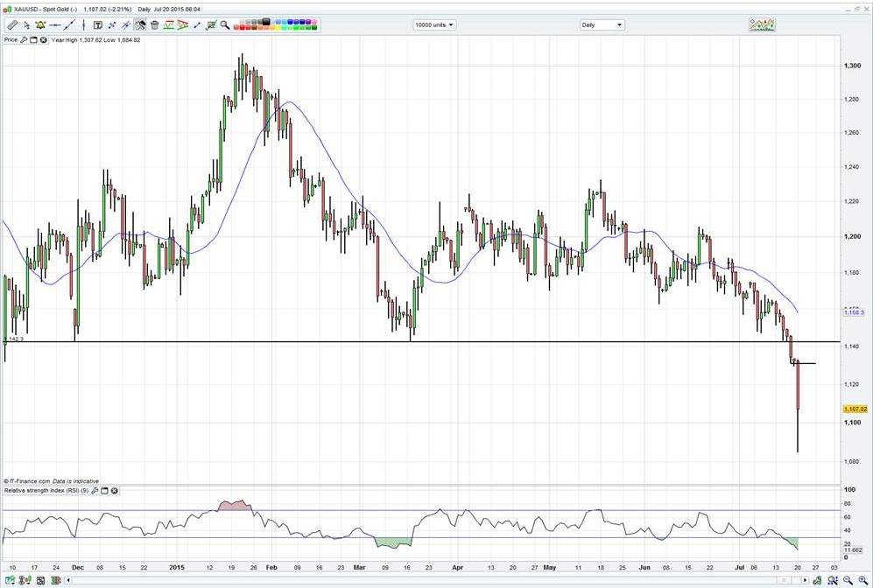Image resolution: width=873 pixels, height=588 pixels.
Task: Open RSI indicator wrench settings
Action: pos(95,491)
